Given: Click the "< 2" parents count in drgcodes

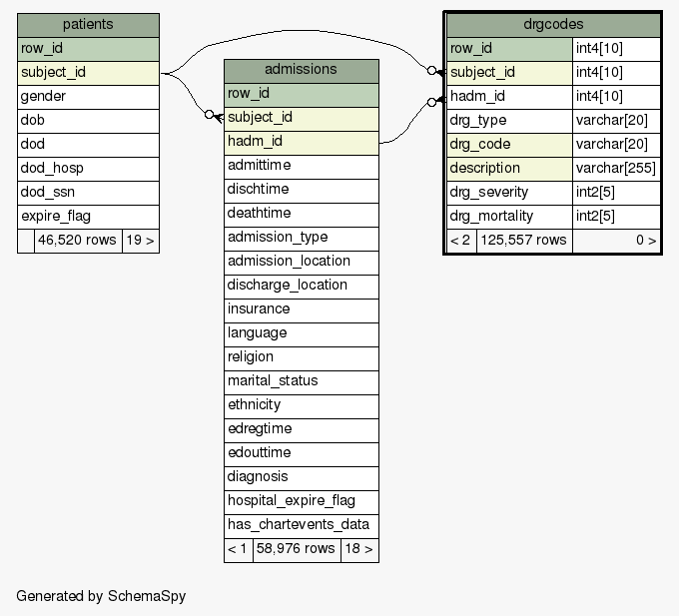Looking at the screenshot, I should pos(460,240).
